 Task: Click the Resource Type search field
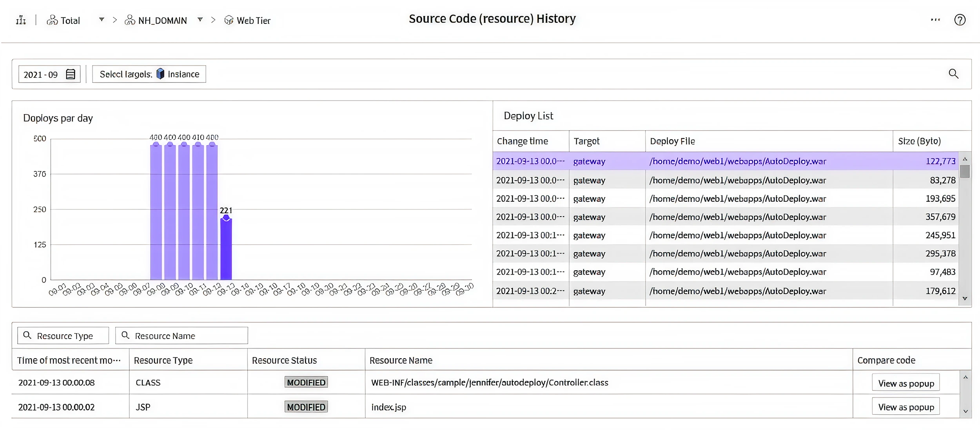(x=63, y=336)
